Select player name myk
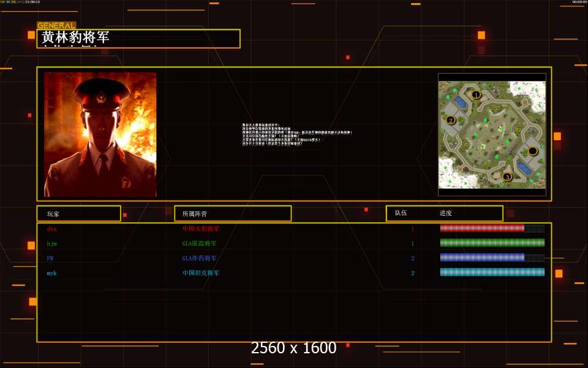 tap(51, 273)
